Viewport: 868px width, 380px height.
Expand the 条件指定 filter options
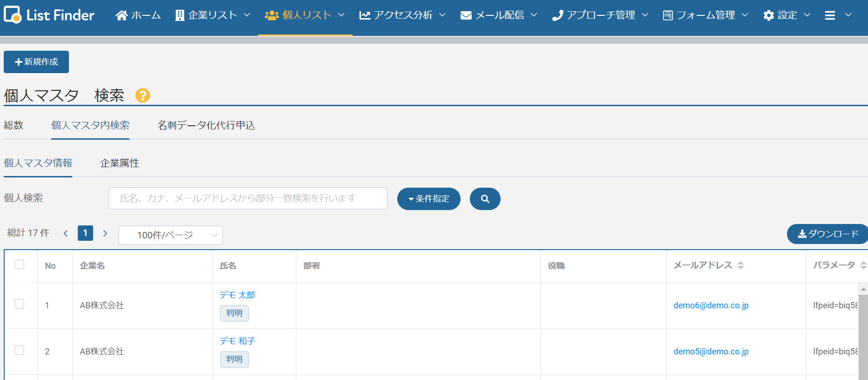[428, 199]
